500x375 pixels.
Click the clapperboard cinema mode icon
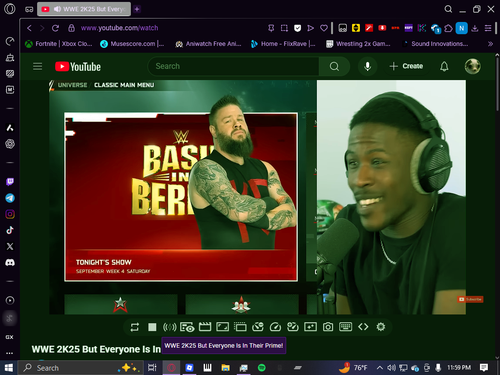pyautogui.click(x=205, y=327)
